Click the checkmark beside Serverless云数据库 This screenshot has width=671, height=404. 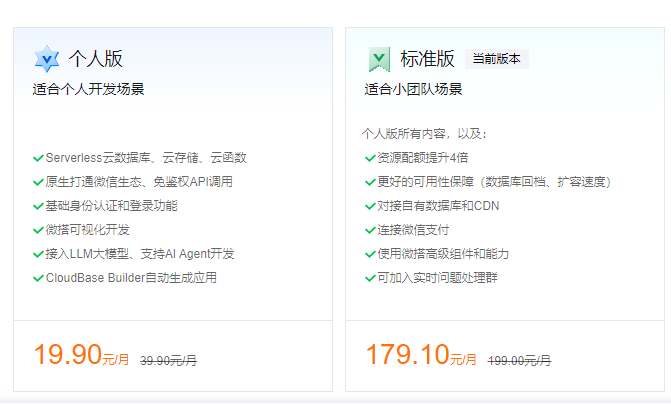point(38,158)
